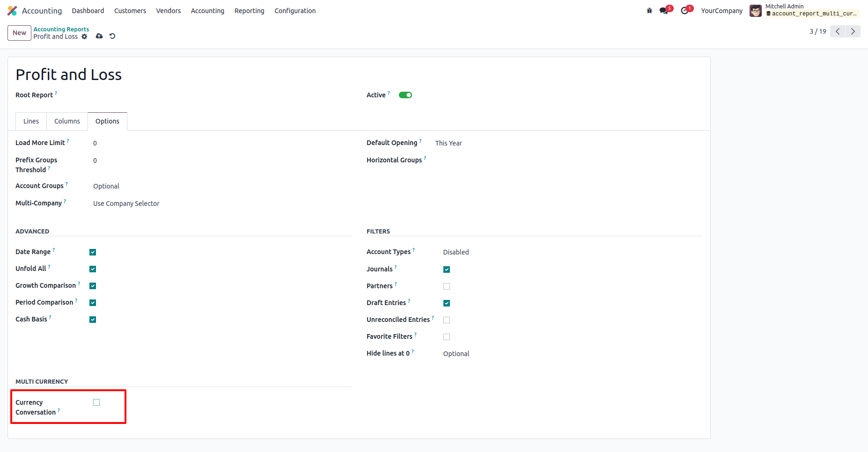This screenshot has height=452, width=868.
Task: Uncheck the Growth Comparison checkbox
Action: tap(93, 286)
